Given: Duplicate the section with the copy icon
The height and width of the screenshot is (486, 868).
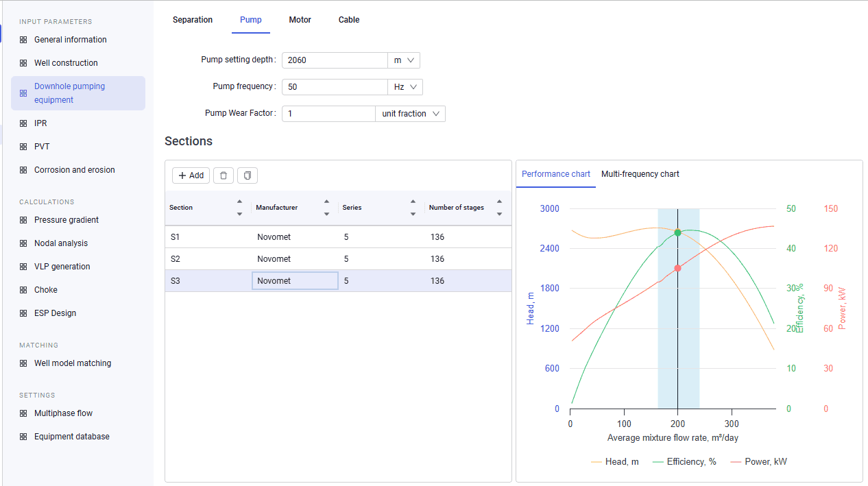Looking at the screenshot, I should (248, 175).
